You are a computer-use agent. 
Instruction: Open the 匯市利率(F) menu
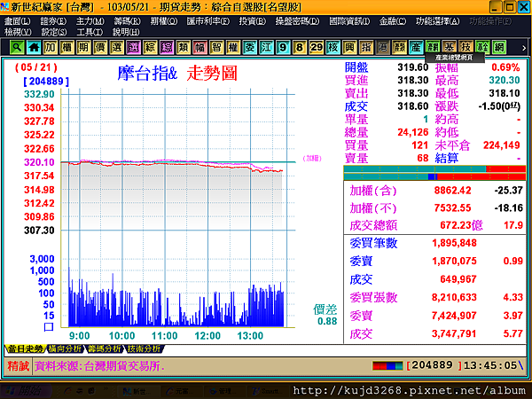click(208, 21)
